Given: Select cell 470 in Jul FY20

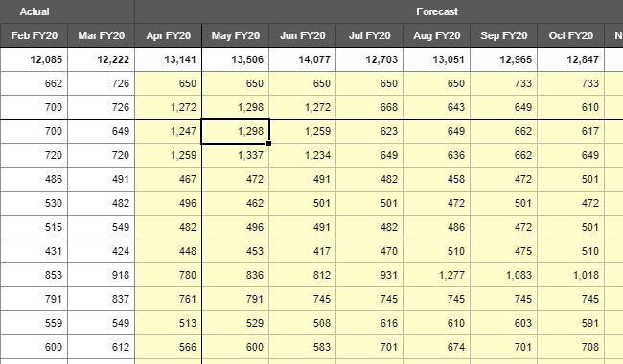Looking at the screenshot, I should 370,251.
